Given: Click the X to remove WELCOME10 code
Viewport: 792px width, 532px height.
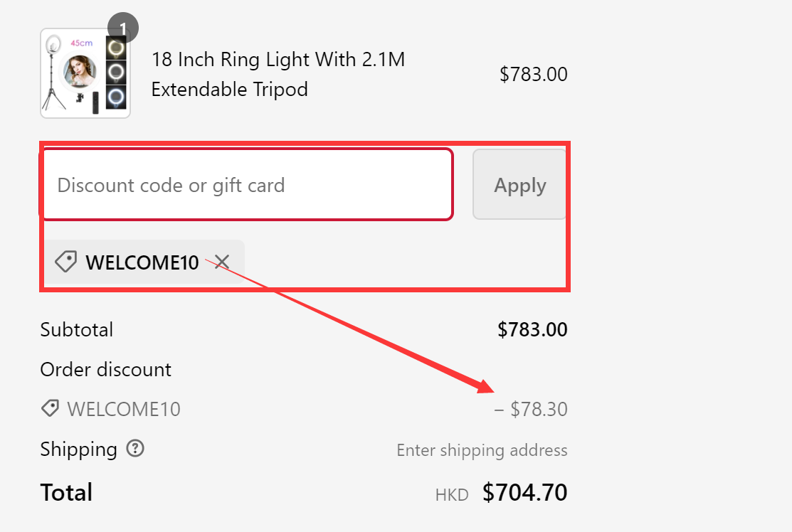Looking at the screenshot, I should 221,262.
